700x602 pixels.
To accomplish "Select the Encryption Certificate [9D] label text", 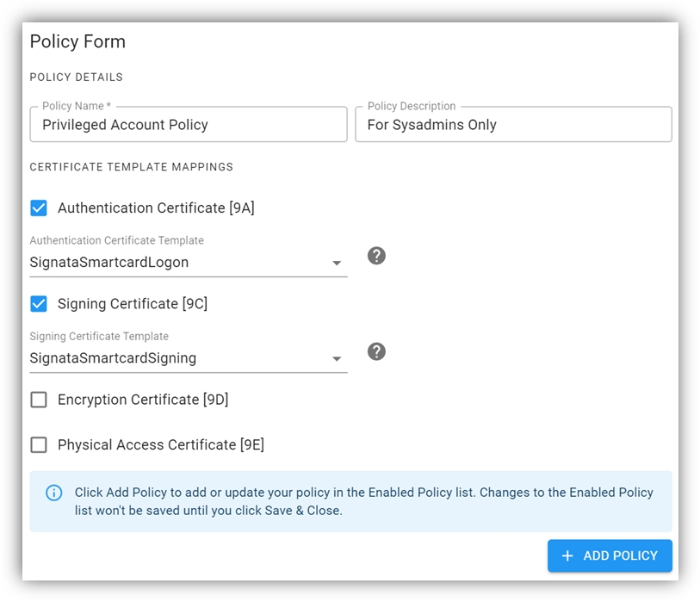I will point(143,400).
